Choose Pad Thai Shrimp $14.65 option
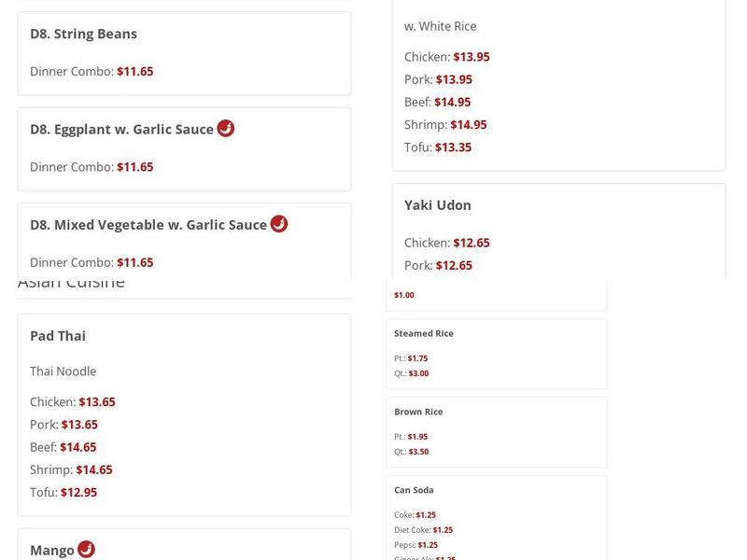The width and height of the screenshot is (747, 560). pyautogui.click(x=93, y=469)
